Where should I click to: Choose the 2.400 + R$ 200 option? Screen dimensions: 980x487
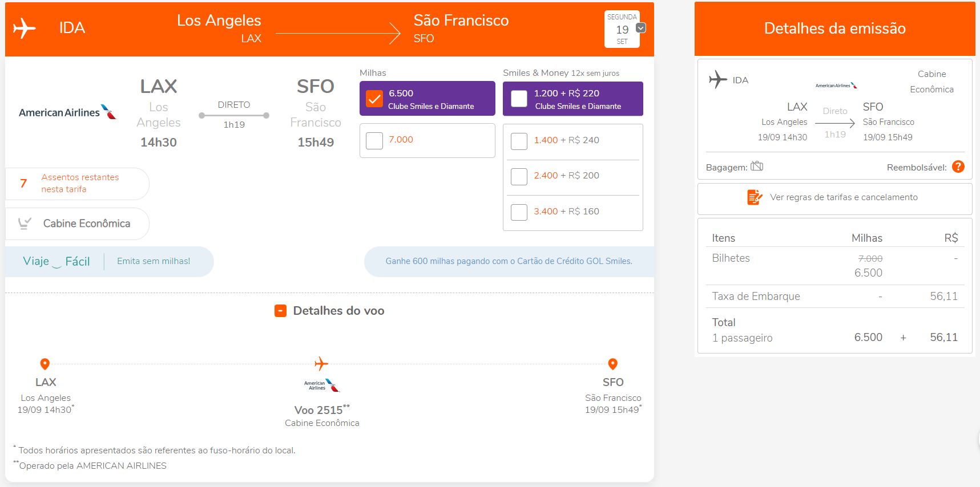tap(519, 177)
